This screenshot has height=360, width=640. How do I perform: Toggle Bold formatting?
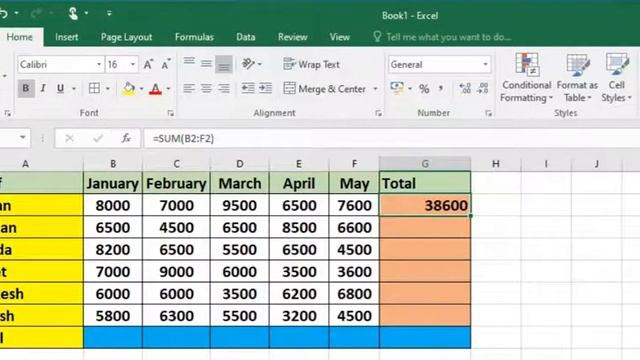tap(25, 89)
